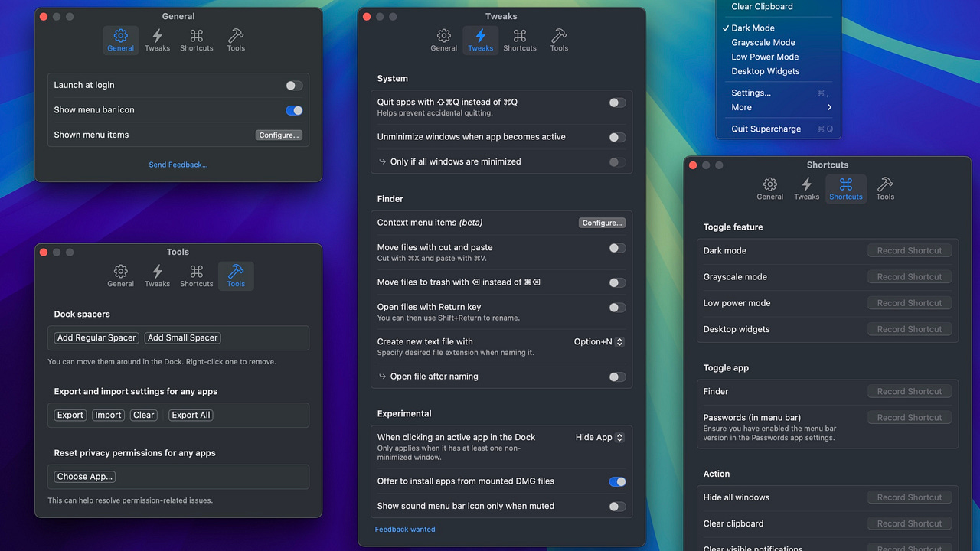Choose Grayscale Mode from menu
The height and width of the screenshot is (551, 980).
[779, 43]
